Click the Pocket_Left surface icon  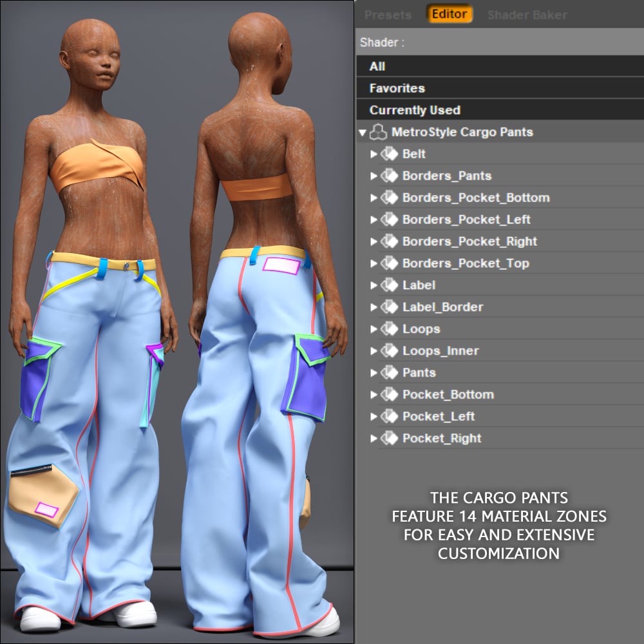tap(390, 417)
